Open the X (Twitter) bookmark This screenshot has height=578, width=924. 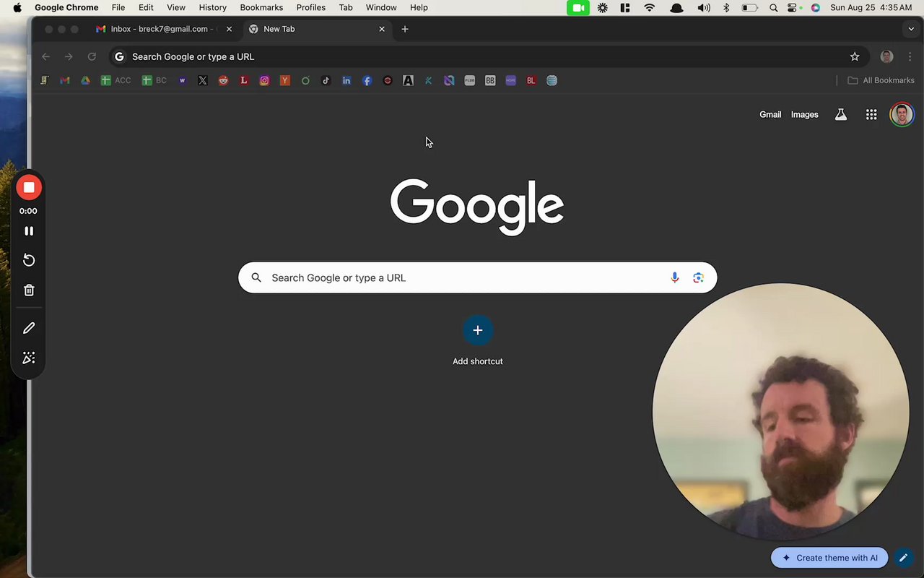203,80
